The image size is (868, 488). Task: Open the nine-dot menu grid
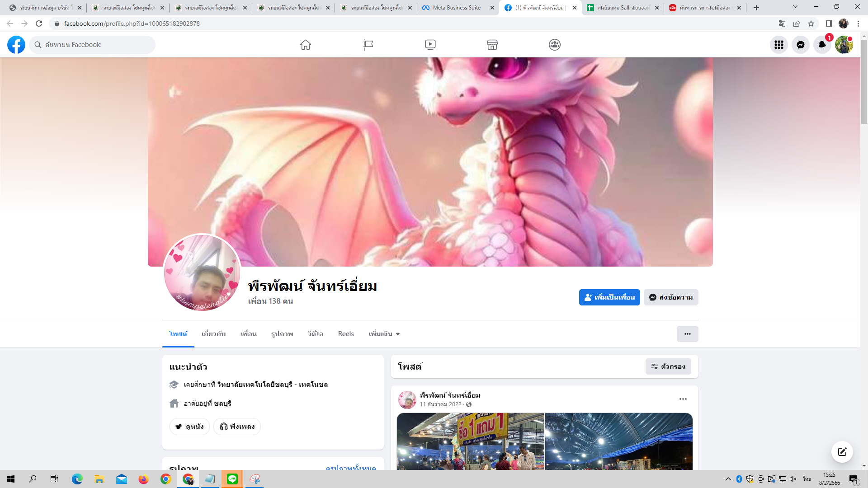tap(778, 45)
